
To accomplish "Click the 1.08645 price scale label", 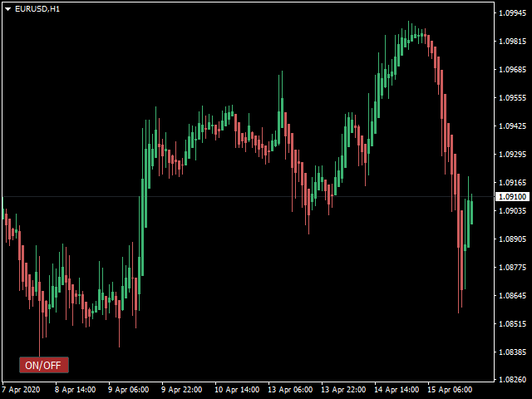I will pos(510,296).
